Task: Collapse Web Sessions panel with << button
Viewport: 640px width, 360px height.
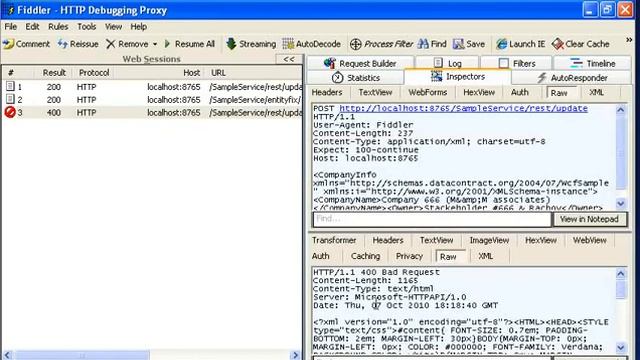Action: (x=289, y=59)
